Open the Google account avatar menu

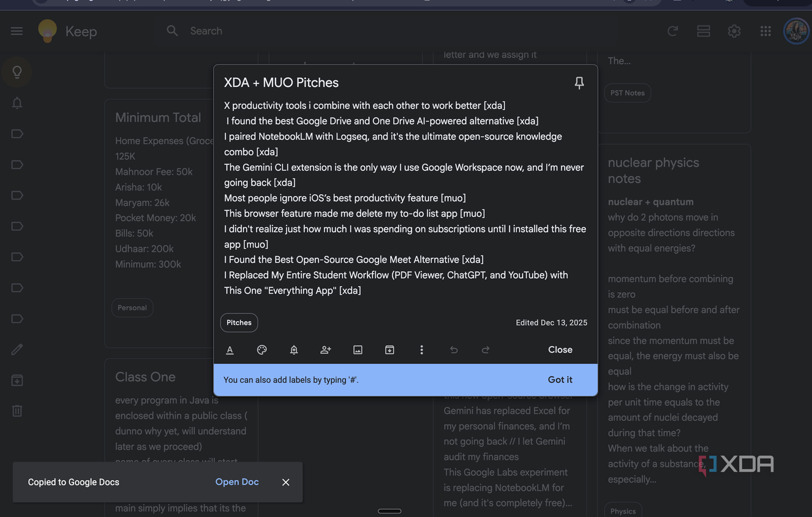click(x=797, y=31)
